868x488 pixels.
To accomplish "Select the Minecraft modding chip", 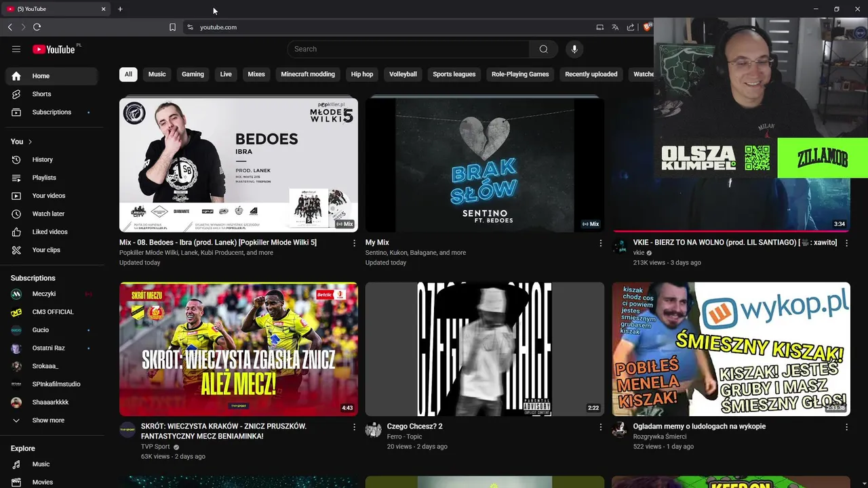I will pos(308,74).
